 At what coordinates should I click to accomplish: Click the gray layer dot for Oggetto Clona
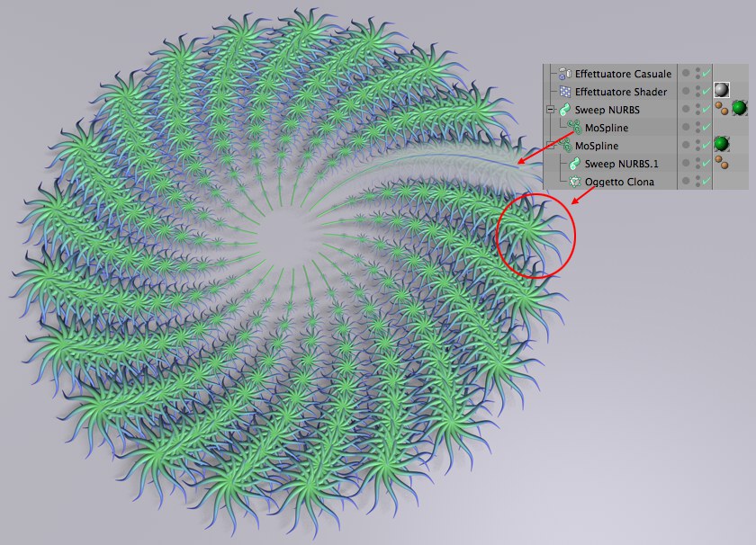point(686,181)
